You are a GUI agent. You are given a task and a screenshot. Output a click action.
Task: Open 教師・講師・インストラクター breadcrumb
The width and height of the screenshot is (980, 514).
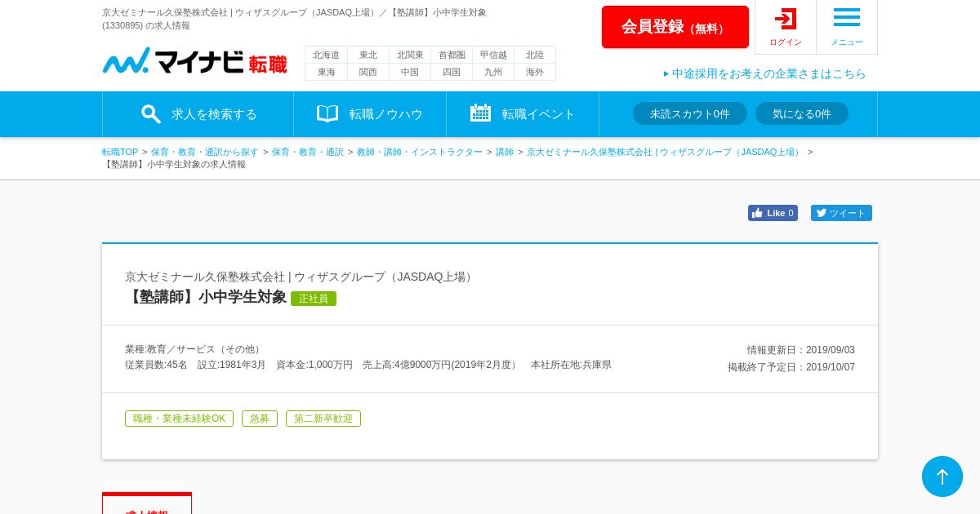coord(420,152)
